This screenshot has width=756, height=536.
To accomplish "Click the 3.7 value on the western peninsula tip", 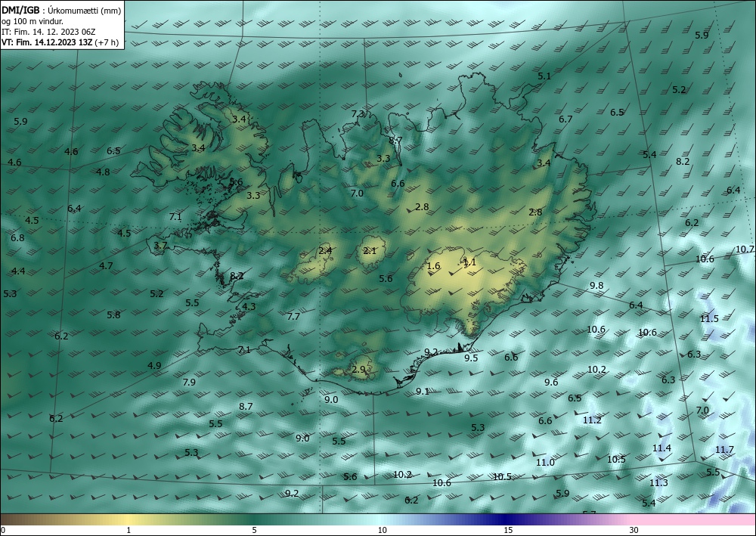I will coord(160,246).
